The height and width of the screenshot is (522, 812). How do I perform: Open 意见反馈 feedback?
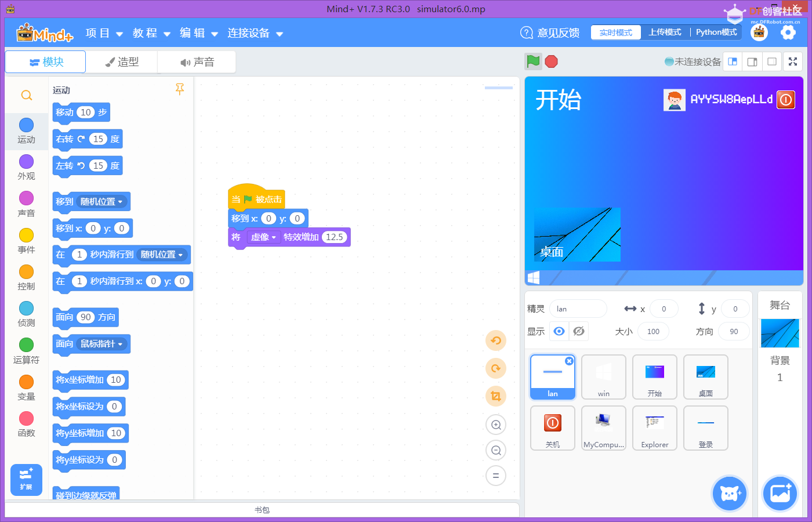tap(550, 32)
